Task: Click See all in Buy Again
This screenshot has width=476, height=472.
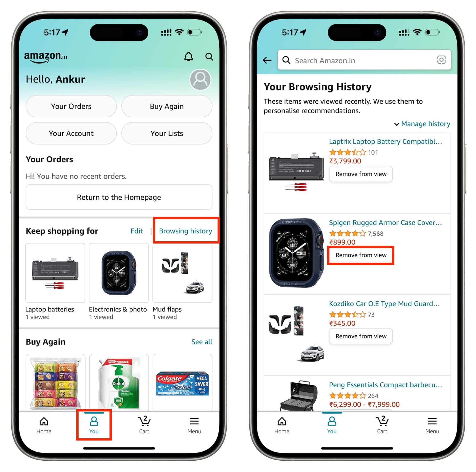Action: 202,342
